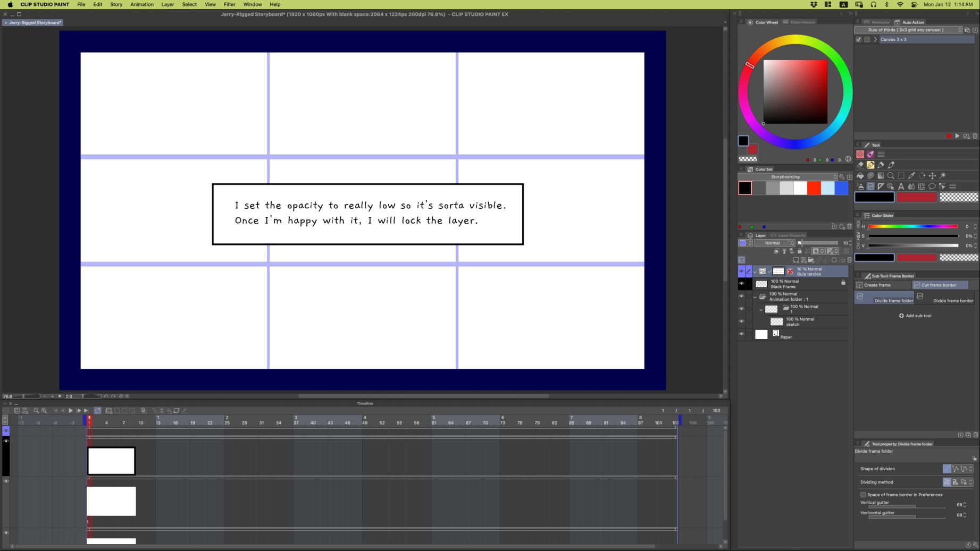Viewport: 980px width, 551px height.
Task: Open the Animation menu
Action: (141, 4)
